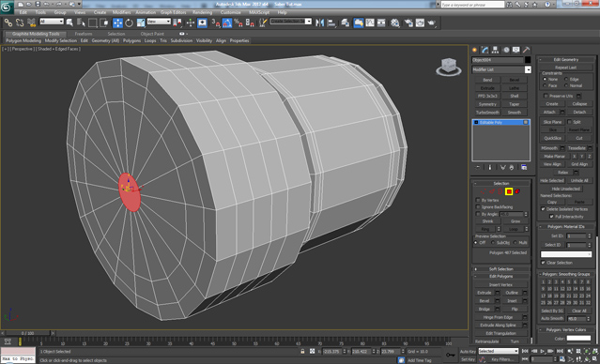Click the TurboSmooth modifier button
Viewport: 600px width, 364px height.
pyautogui.click(x=487, y=113)
